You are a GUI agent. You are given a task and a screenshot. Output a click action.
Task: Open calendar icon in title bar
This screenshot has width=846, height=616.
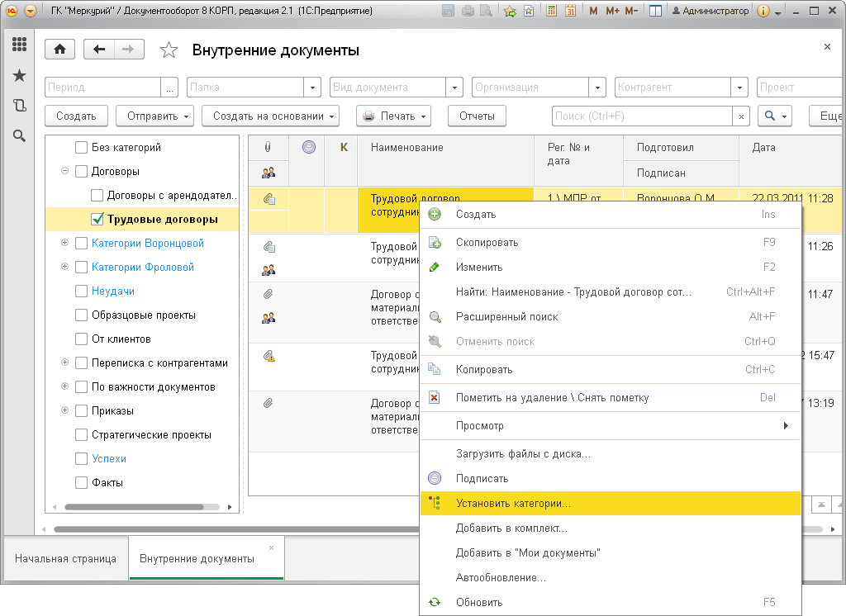tap(570, 10)
